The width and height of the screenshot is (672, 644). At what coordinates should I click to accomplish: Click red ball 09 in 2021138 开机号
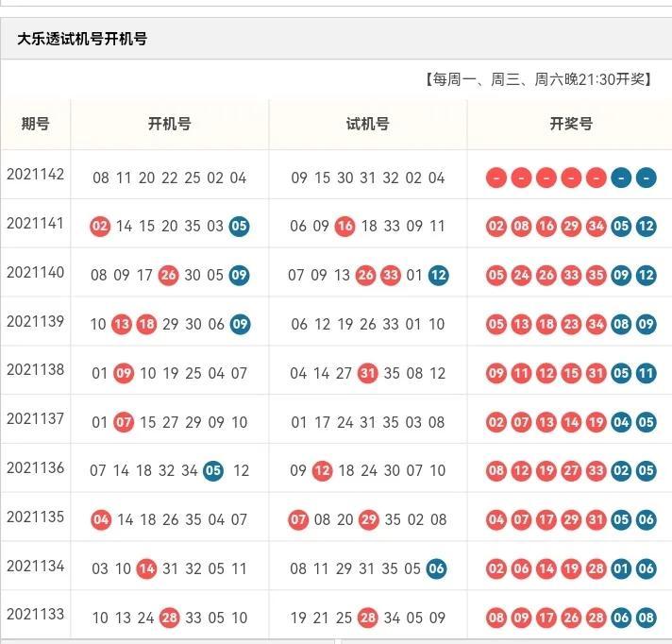click(x=124, y=373)
